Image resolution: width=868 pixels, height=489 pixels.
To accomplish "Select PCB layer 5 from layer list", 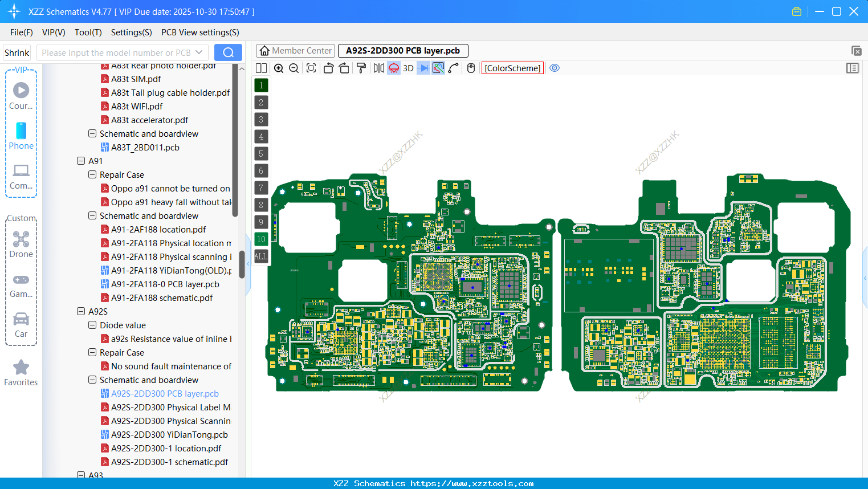I will (261, 153).
